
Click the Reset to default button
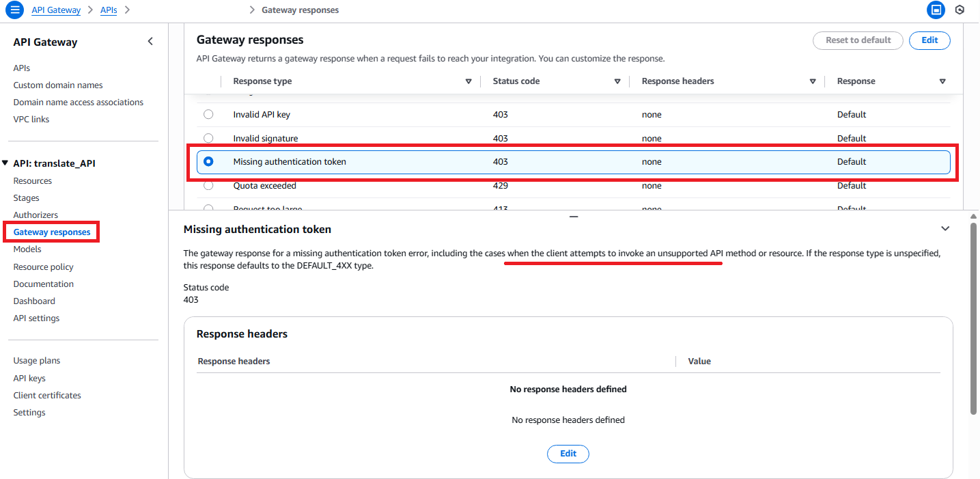(858, 40)
